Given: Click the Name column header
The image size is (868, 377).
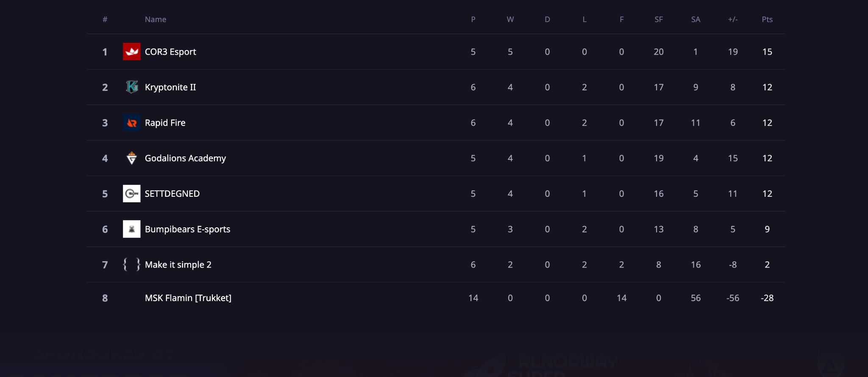Looking at the screenshot, I should click(x=156, y=20).
